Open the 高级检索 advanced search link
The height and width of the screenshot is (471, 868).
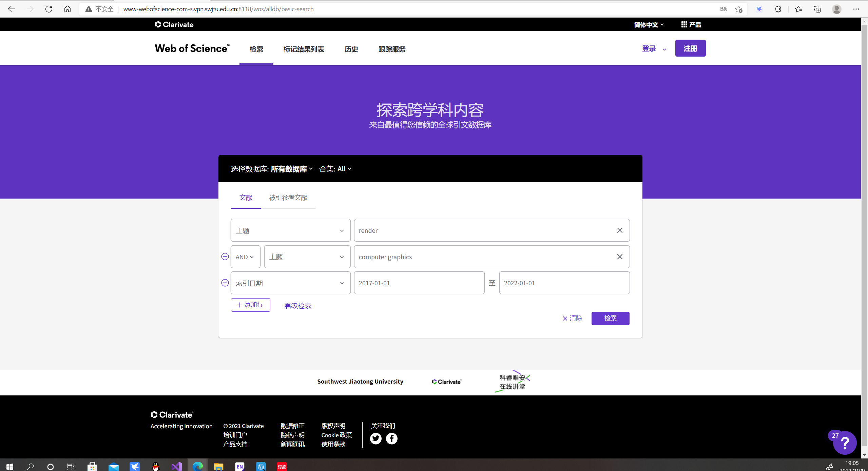tap(298, 306)
